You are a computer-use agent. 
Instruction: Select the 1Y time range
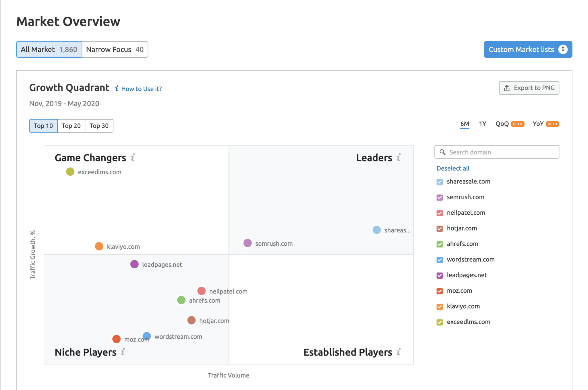pos(482,124)
